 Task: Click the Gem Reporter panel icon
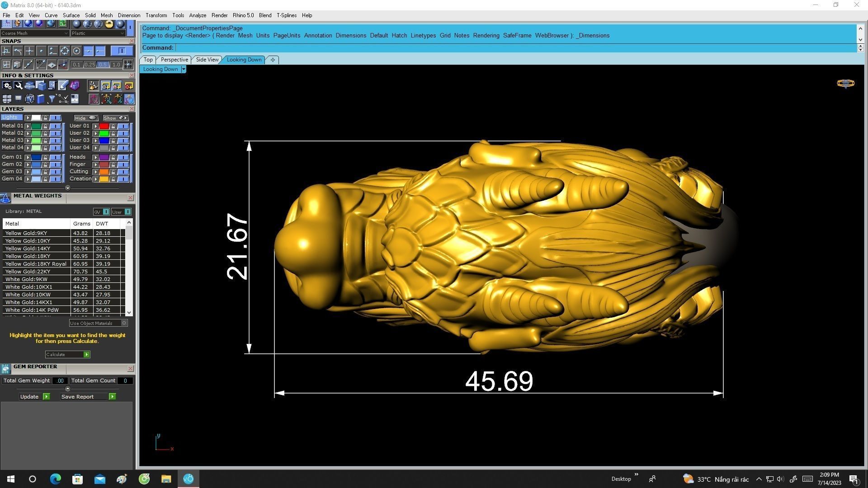pyautogui.click(x=5, y=369)
